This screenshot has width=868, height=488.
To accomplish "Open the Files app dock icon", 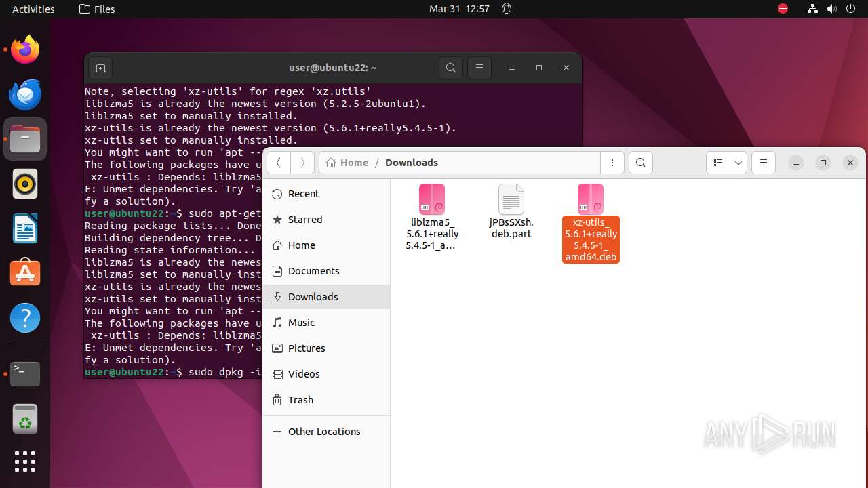I will [x=25, y=139].
